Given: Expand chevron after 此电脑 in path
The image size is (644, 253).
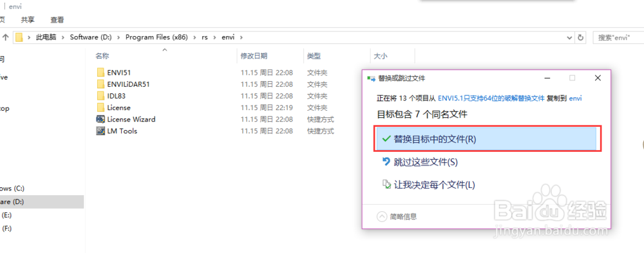Looking at the screenshot, I should click(x=63, y=37).
